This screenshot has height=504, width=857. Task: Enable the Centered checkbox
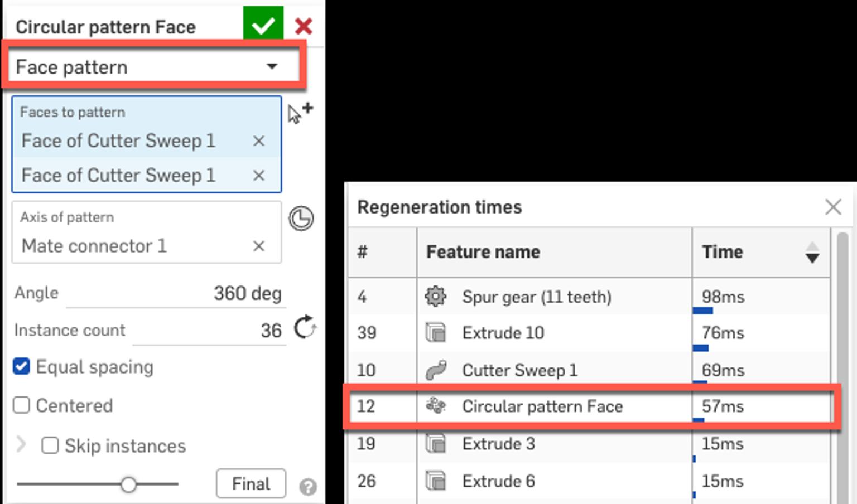pos(21,405)
